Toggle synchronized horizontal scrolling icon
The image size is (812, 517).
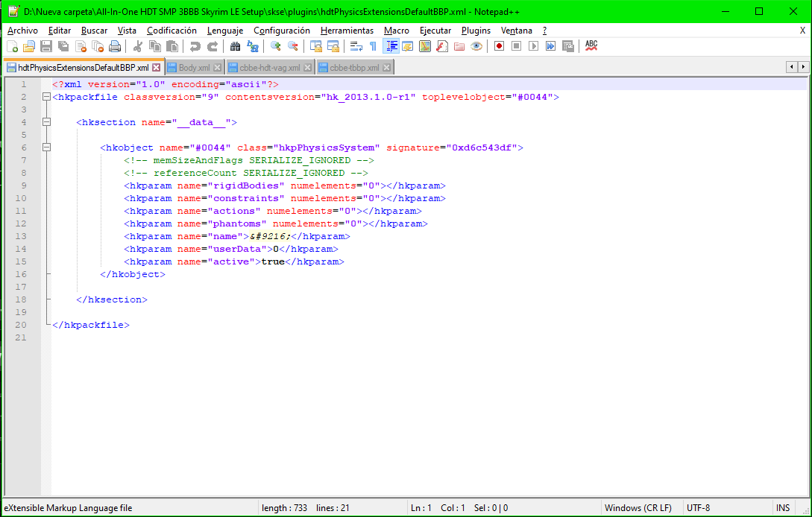[333, 47]
